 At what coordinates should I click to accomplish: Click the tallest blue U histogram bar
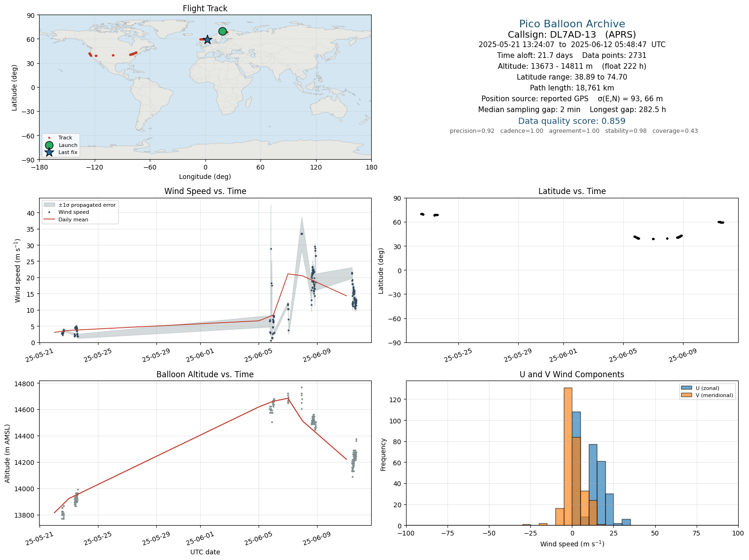coord(576,469)
